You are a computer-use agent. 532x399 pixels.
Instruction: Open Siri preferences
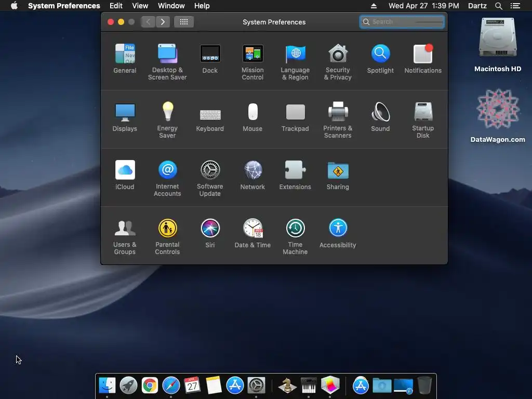(210, 233)
